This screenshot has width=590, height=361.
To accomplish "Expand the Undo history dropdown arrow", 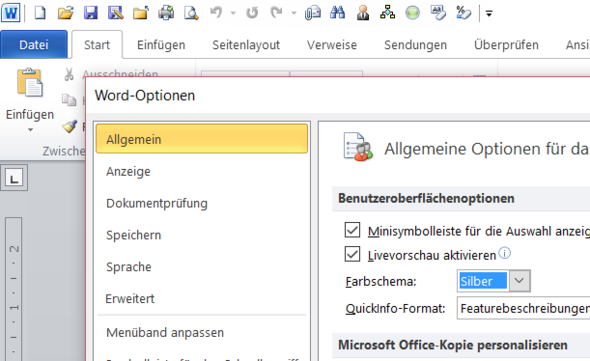I will tap(233, 14).
